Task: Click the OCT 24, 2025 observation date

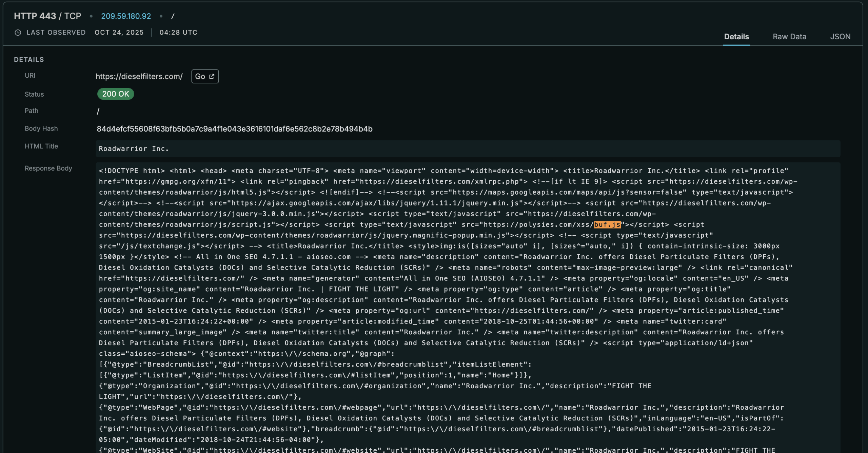Action: (x=119, y=33)
